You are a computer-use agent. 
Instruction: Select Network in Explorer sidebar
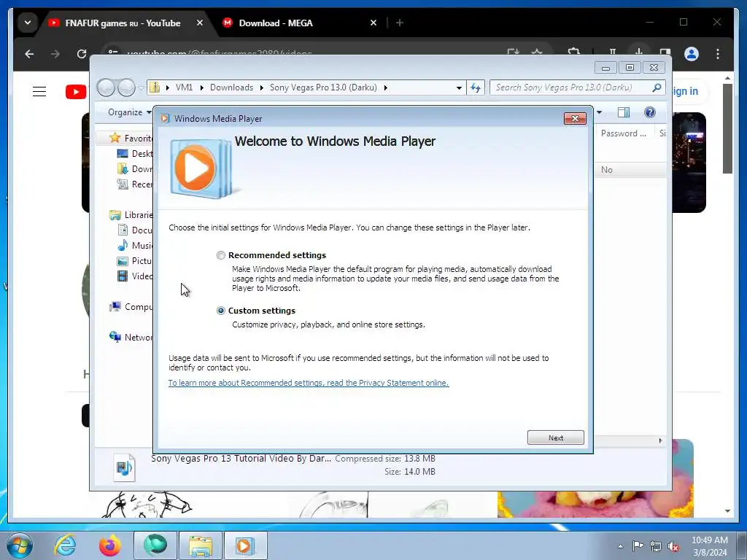pyautogui.click(x=131, y=337)
